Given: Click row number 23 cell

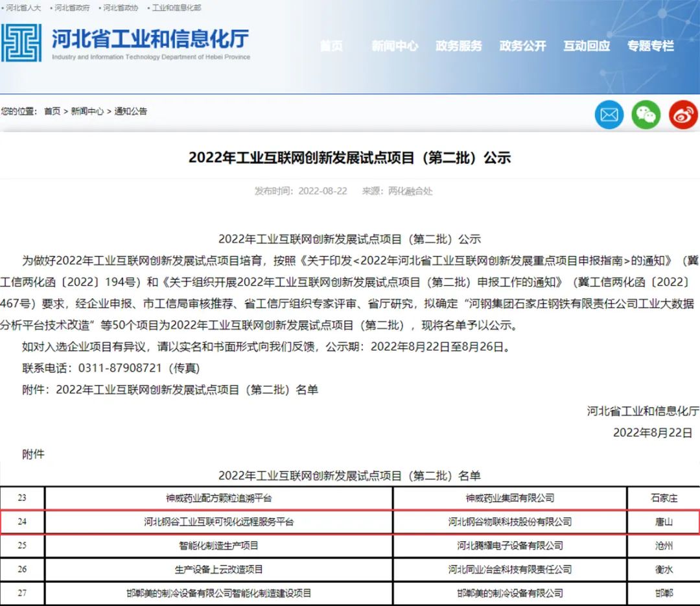Looking at the screenshot, I should point(22,498).
